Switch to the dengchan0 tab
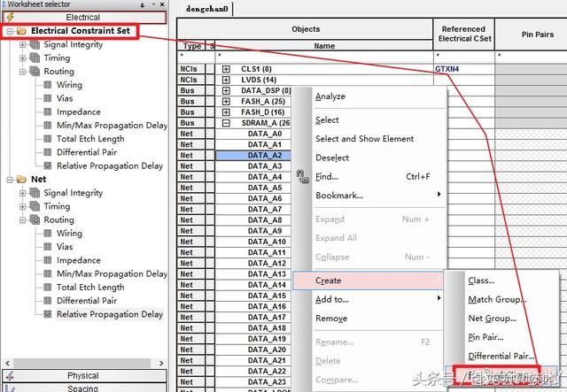Viewport: 567px width, 392px height. (207, 8)
